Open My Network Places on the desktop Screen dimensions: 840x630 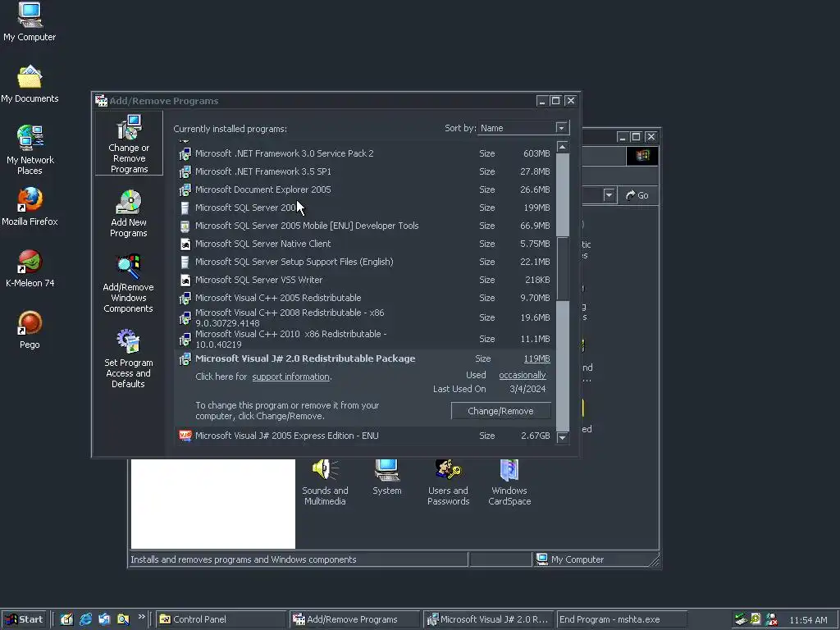pos(30,150)
